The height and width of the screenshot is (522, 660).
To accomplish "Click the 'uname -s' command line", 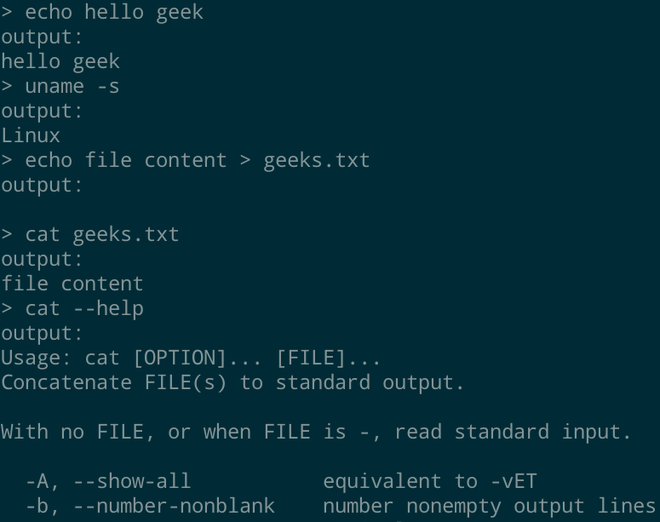I will (x=60, y=86).
